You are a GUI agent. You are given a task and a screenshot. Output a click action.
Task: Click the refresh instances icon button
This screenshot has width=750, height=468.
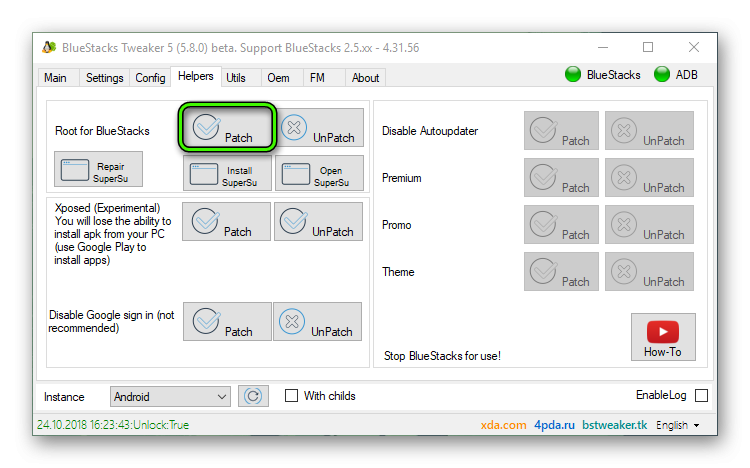coord(253,396)
